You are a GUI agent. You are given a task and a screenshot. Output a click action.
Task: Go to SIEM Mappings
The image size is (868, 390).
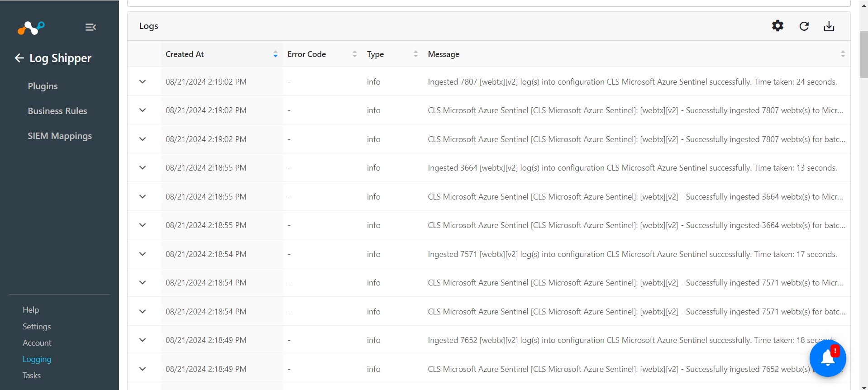click(60, 136)
